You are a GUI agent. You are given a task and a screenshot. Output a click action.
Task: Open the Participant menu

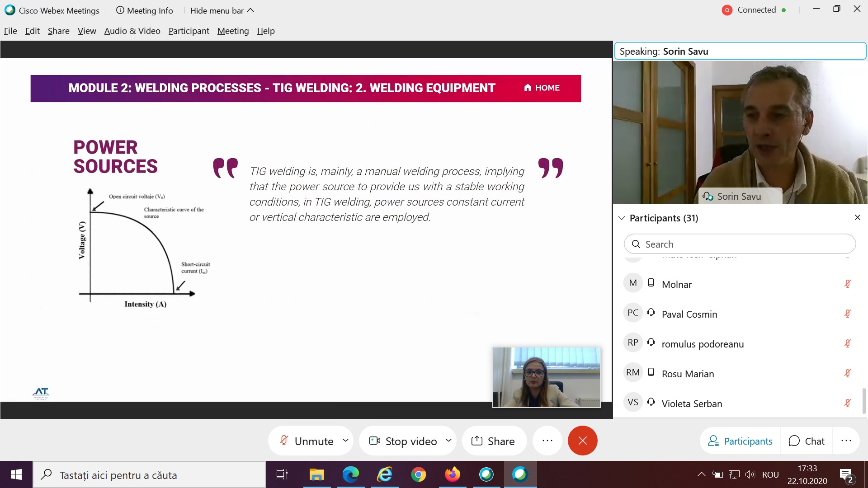coord(189,31)
